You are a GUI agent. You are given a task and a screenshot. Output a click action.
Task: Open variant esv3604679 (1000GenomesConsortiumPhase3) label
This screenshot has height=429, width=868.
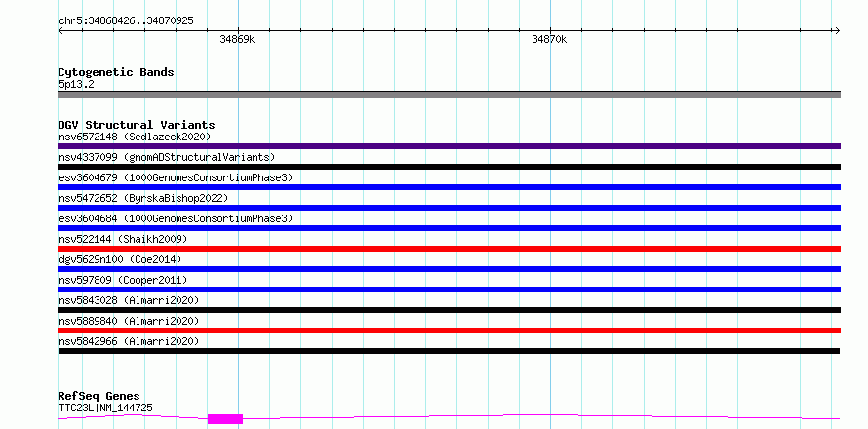pos(176,177)
